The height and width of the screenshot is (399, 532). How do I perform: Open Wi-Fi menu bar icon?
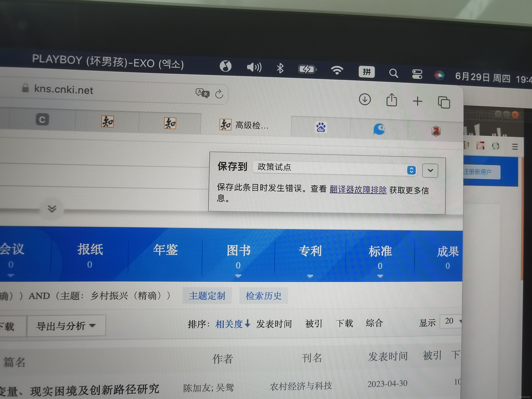(337, 70)
